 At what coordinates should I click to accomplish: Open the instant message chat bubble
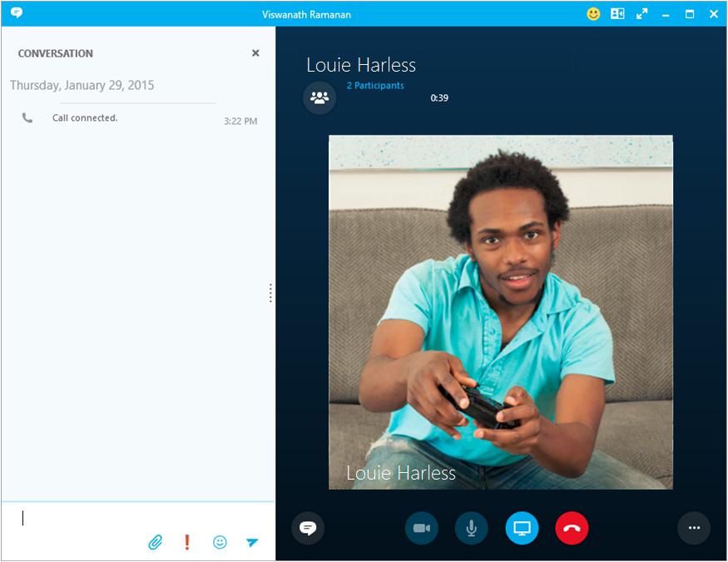[308, 528]
